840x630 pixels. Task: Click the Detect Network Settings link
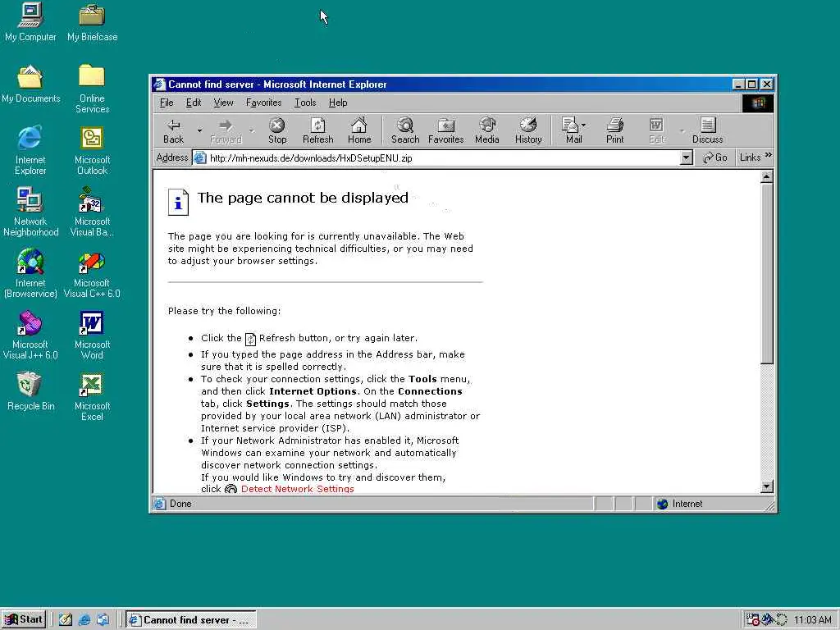click(297, 489)
